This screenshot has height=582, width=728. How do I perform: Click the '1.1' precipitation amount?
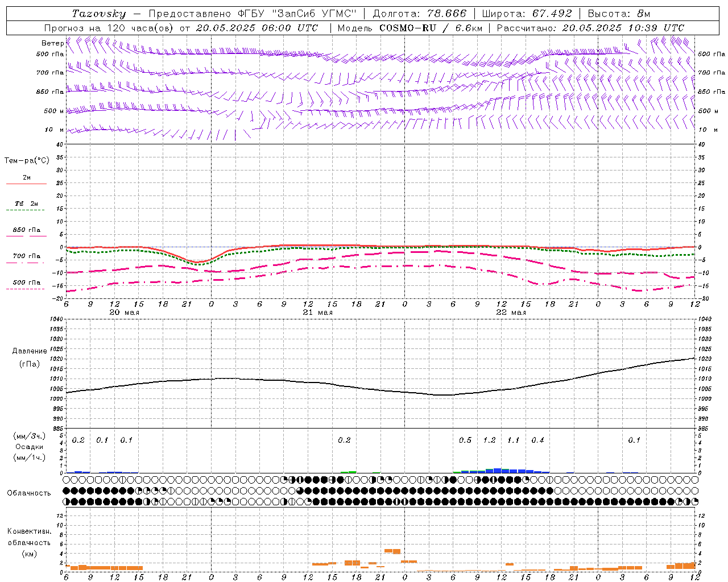coord(513,440)
